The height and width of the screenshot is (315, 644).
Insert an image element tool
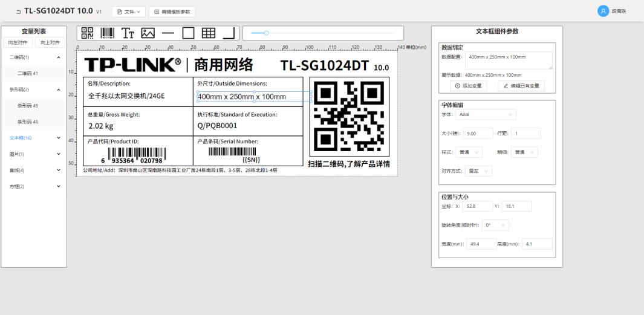(x=148, y=33)
